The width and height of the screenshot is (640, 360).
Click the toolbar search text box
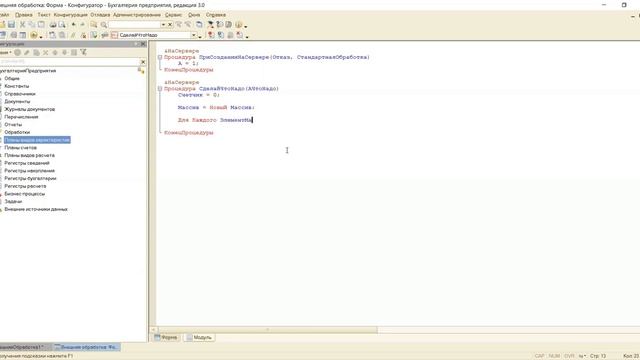click(x=134, y=25)
